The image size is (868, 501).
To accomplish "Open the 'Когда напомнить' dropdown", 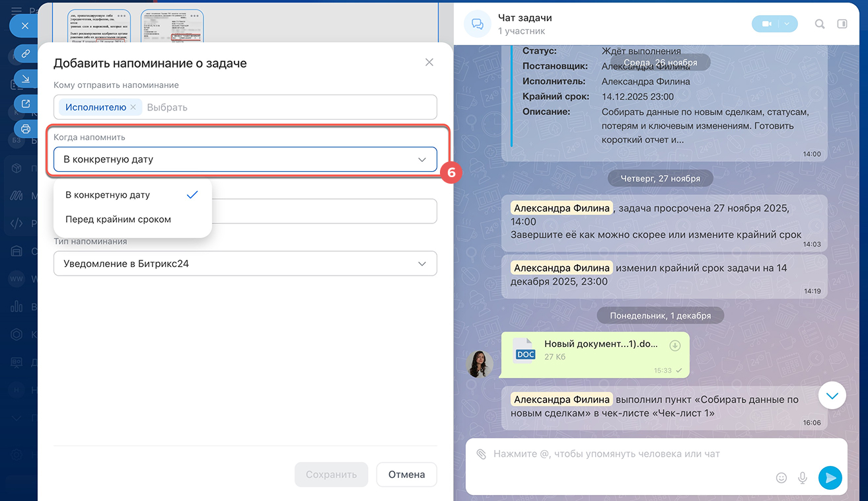I will [245, 159].
